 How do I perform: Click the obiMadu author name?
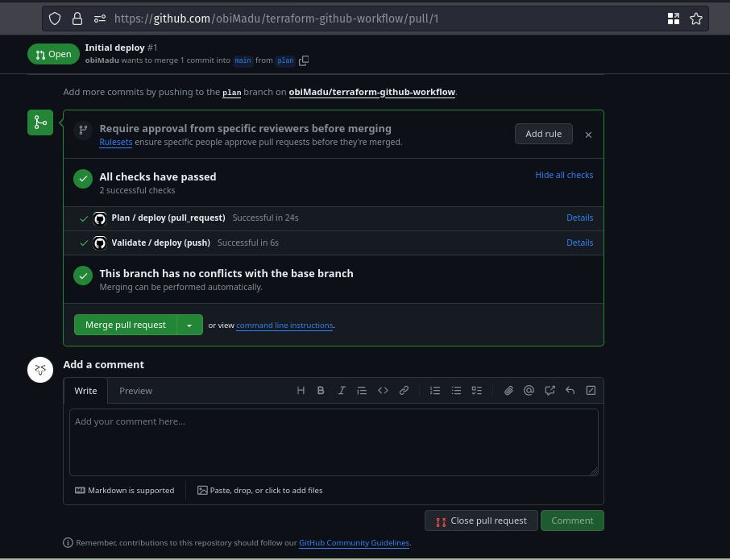[x=102, y=60]
